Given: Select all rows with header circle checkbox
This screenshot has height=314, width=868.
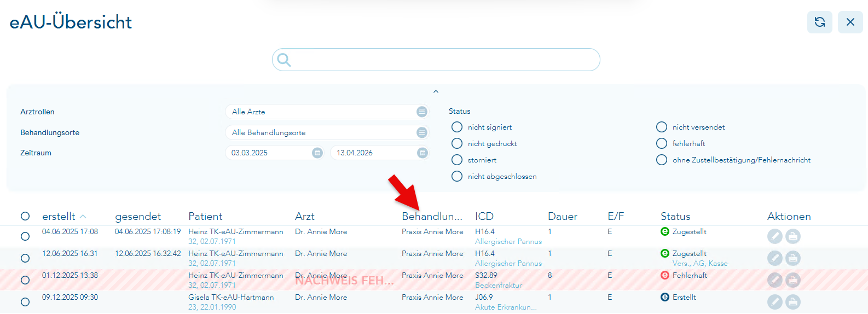Looking at the screenshot, I should (x=25, y=216).
